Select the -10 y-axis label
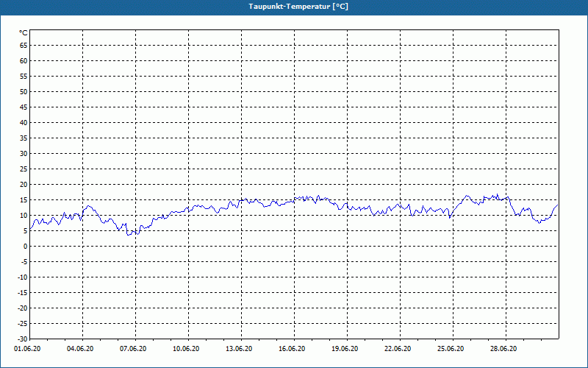Viewport: 588px width, 368px height. pyautogui.click(x=23, y=277)
